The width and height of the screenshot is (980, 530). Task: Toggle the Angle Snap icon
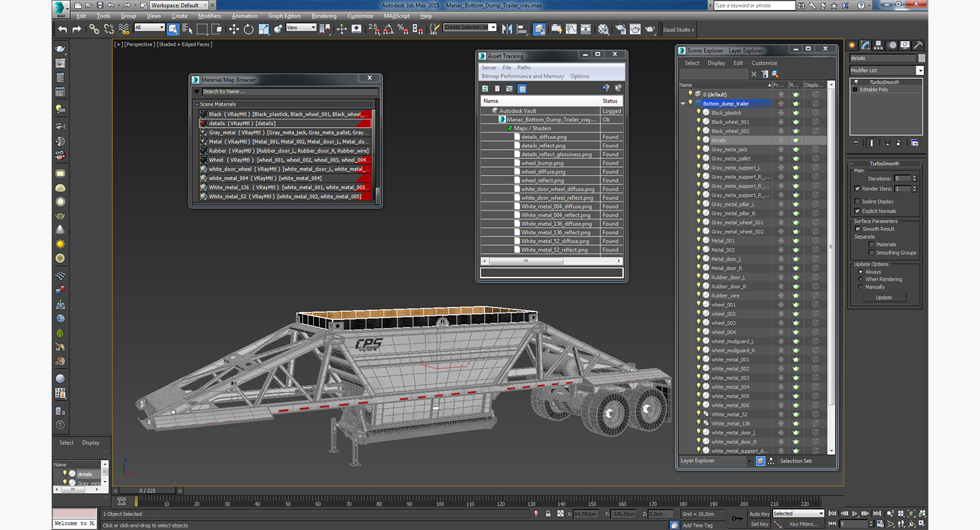[x=388, y=29]
